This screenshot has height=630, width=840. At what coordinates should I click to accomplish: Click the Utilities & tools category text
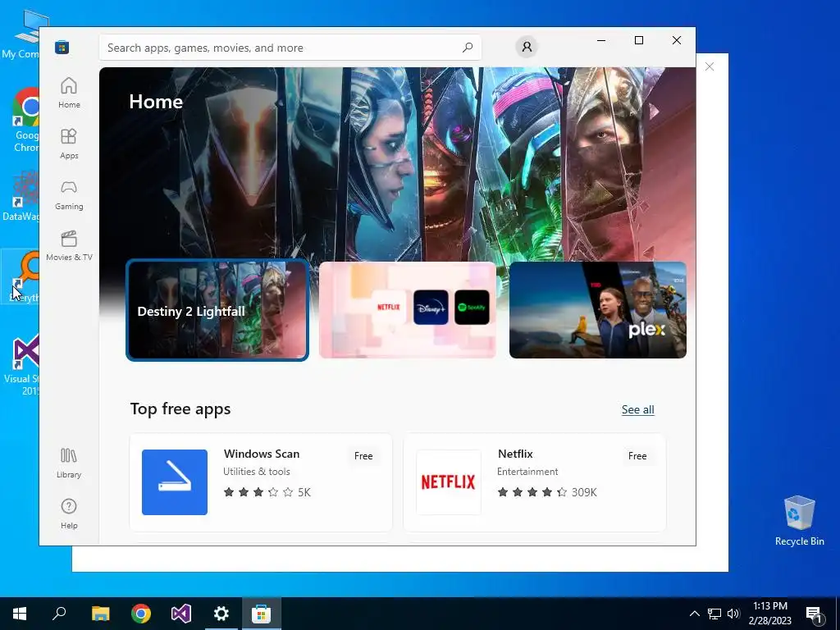[257, 472]
